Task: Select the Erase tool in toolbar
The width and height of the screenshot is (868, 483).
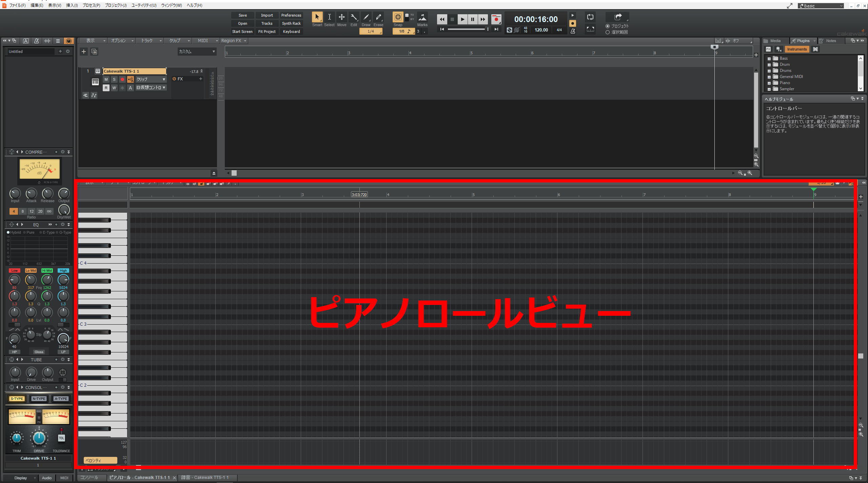Action: point(379,18)
